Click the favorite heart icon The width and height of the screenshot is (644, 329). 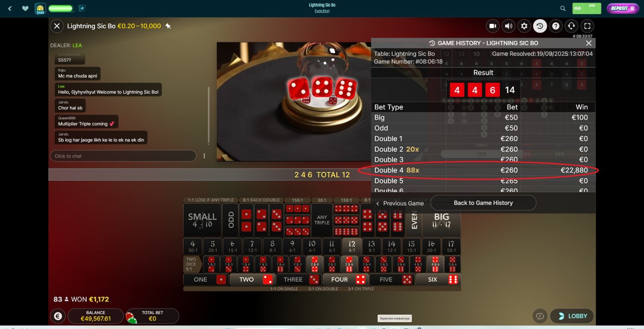point(25,8)
